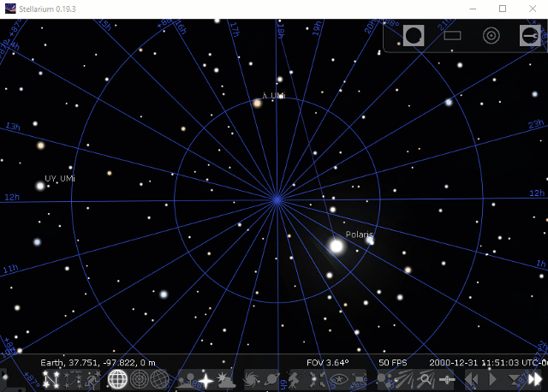The image size is (548, 392).
Task: Select the star Polaris
Action: coord(337,246)
